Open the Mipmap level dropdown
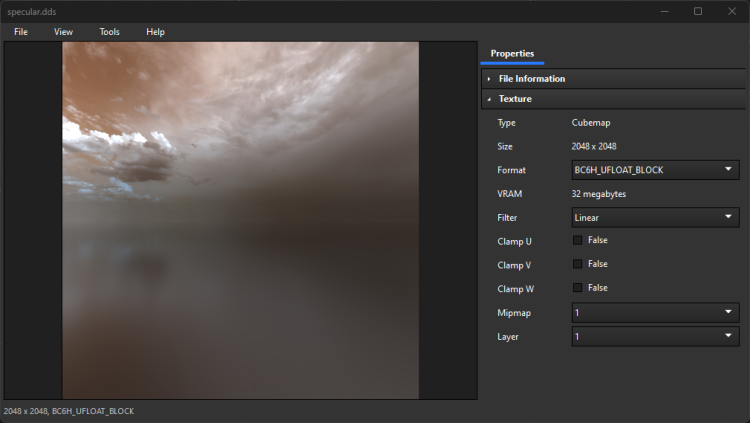The width and height of the screenshot is (750, 423). point(655,312)
